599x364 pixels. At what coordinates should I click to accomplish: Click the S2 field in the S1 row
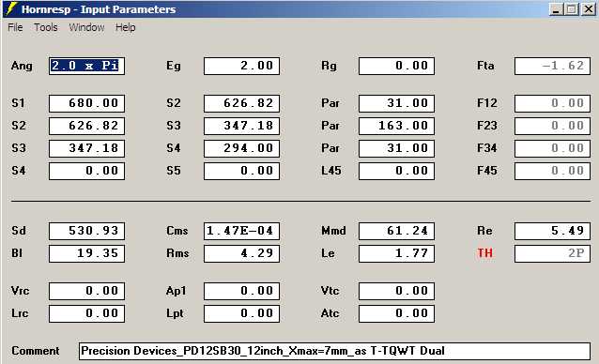click(241, 103)
